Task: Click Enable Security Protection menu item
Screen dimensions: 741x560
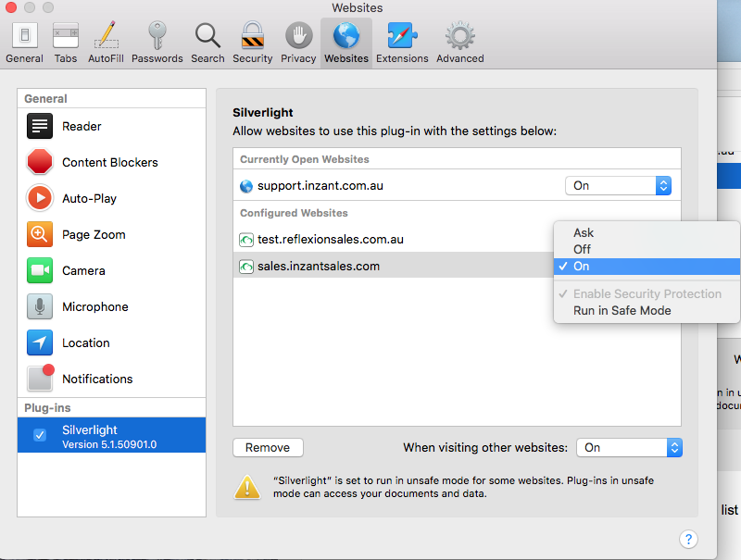Action: coord(647,293)
